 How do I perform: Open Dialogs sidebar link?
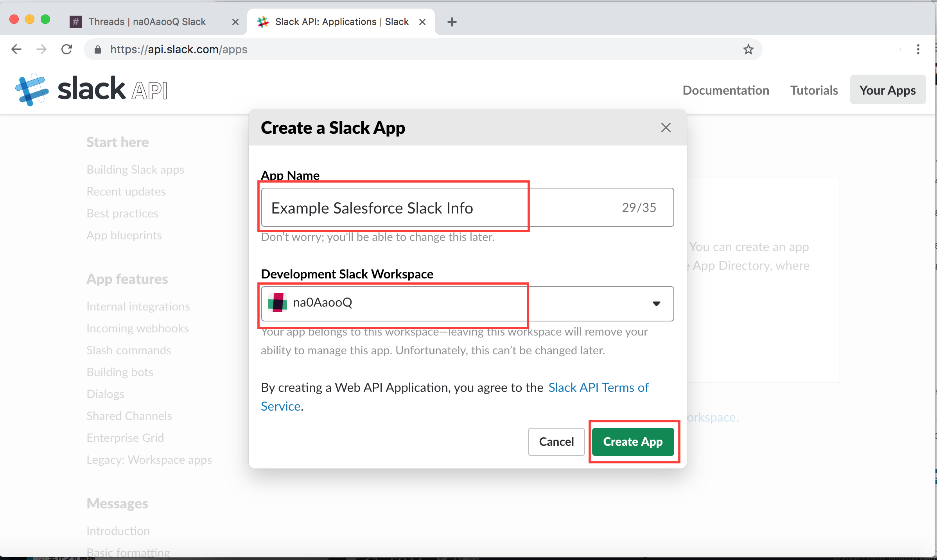[x=105, y=394]
